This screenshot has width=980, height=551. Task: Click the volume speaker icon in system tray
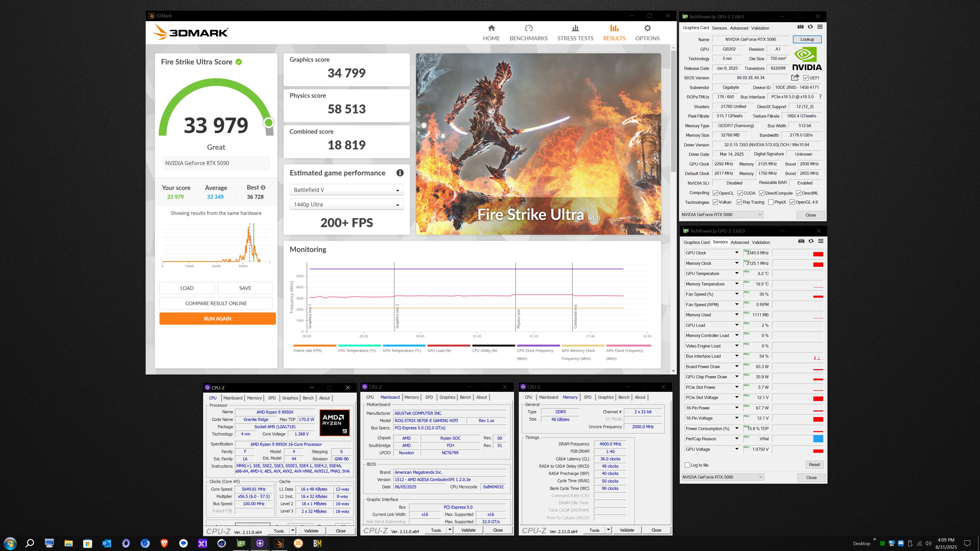(928, 543)
